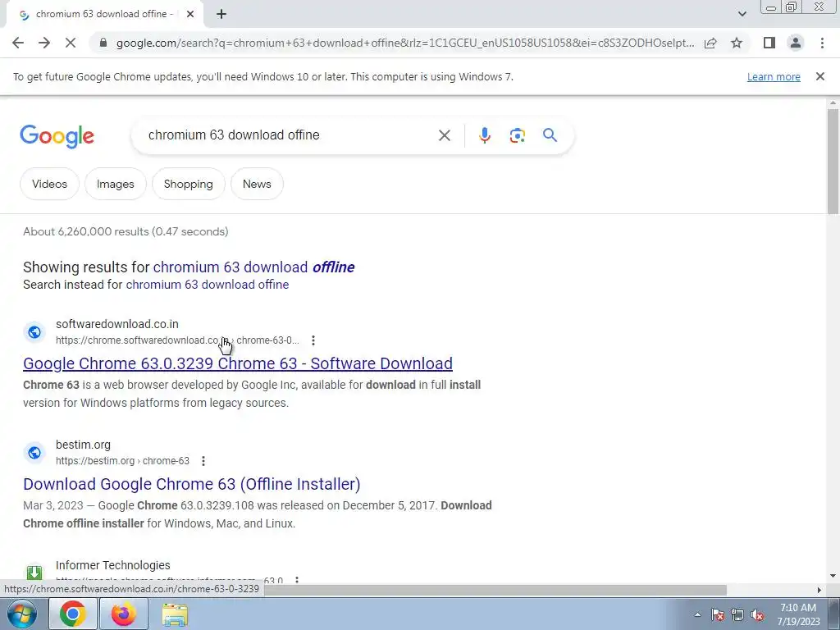Share this page from the address bar
Image resolution: width=840 pixels, height=630 pixels.
point(710,43)
